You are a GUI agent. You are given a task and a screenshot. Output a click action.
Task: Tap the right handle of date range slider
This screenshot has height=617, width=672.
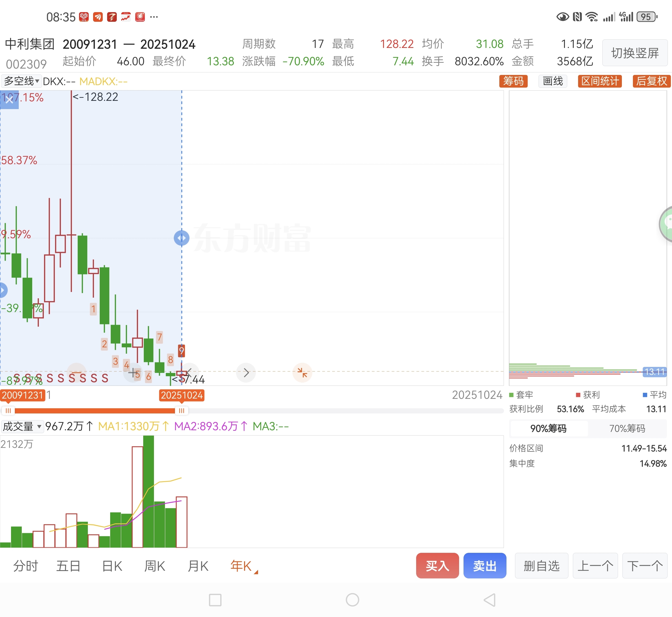(181, 411)
